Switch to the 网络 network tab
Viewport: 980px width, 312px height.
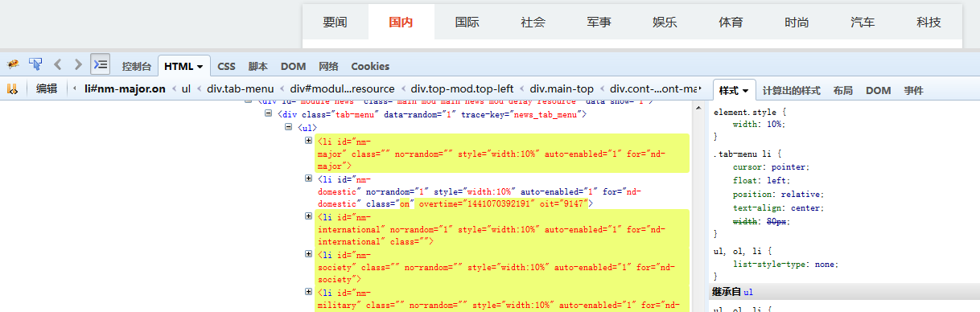328,66
